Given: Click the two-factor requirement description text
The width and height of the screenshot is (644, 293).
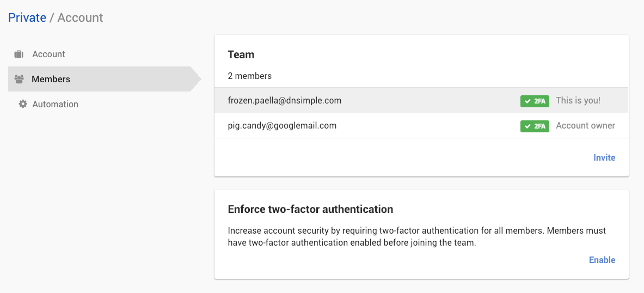Looking at the screenshot, I should [x=416, y=237].
